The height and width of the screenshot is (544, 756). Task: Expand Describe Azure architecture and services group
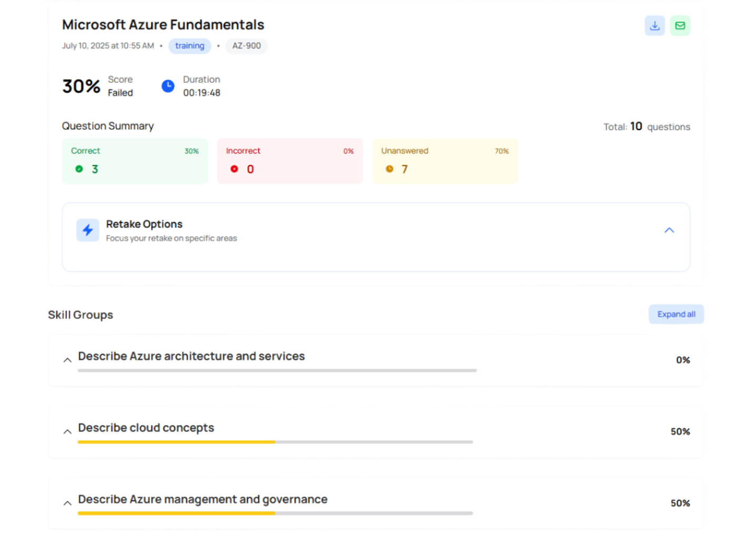[67, 361]
